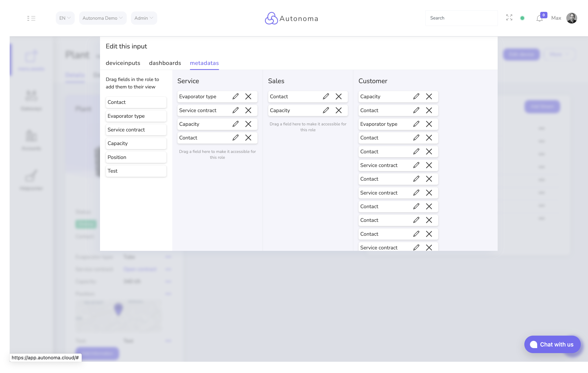
Task: Expand the Autonoma Demo selector
Action: (103, 18)
